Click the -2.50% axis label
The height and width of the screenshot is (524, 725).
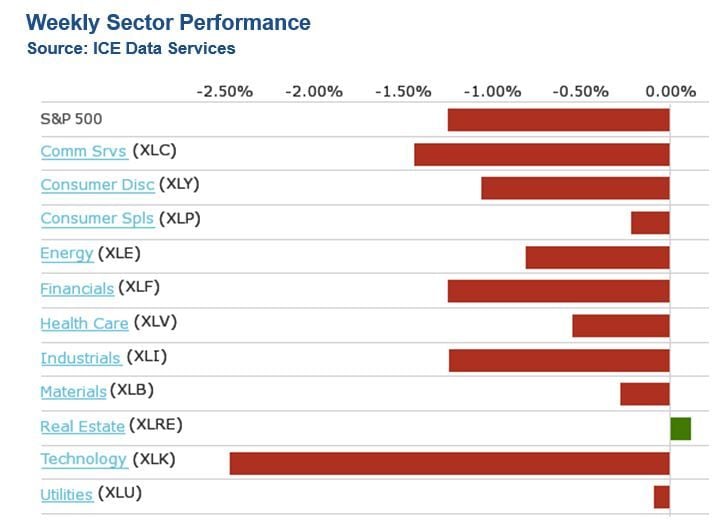225,92
